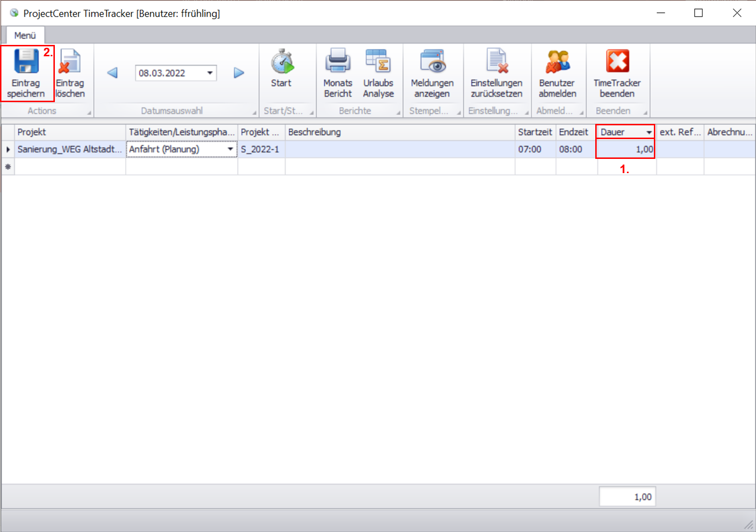
Task: Click the Eintrag löschen icon
Action: [x=70, y=62]
